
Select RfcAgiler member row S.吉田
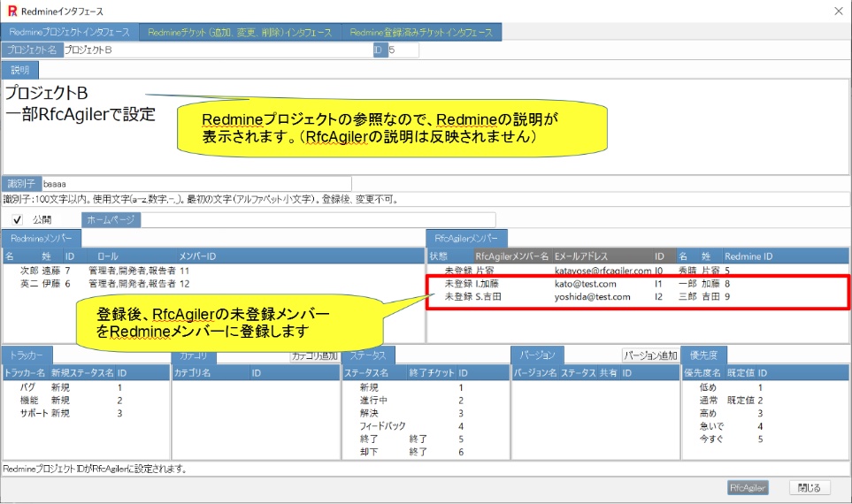637,296
